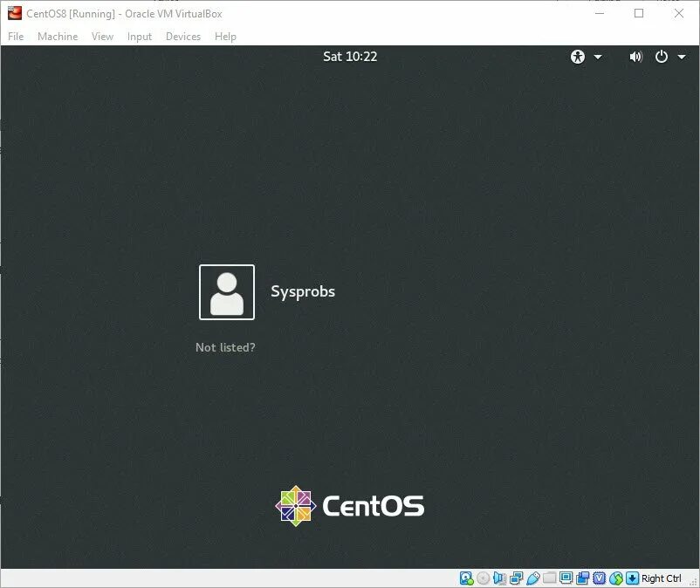Close the CentOS8 VirtualBox window
700x588 pixels.
[x=678, y=13]
